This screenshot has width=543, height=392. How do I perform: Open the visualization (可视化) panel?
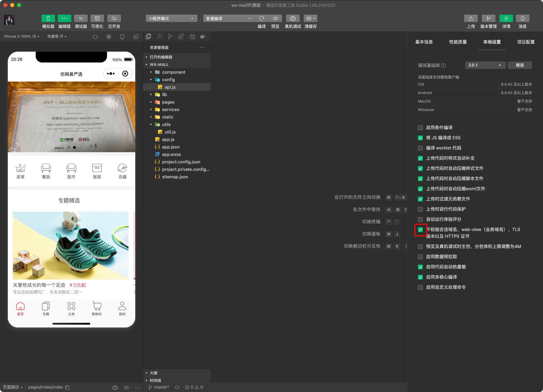[97, 18]
